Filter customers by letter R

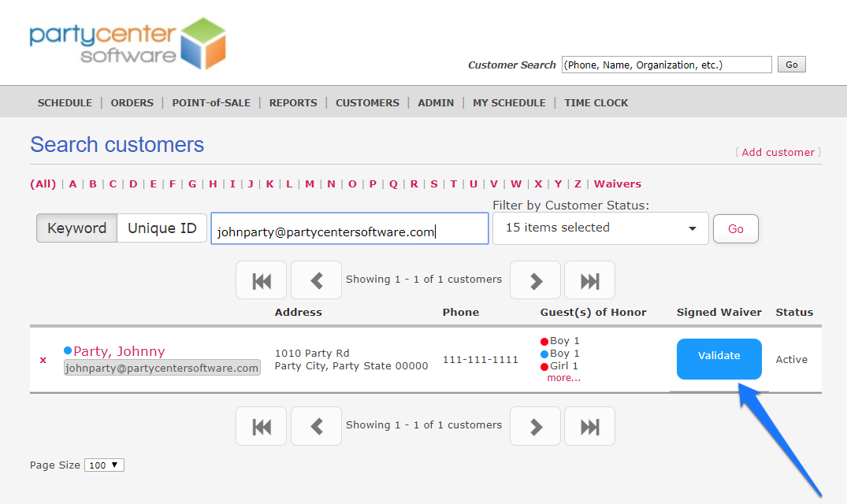(414, 184)
